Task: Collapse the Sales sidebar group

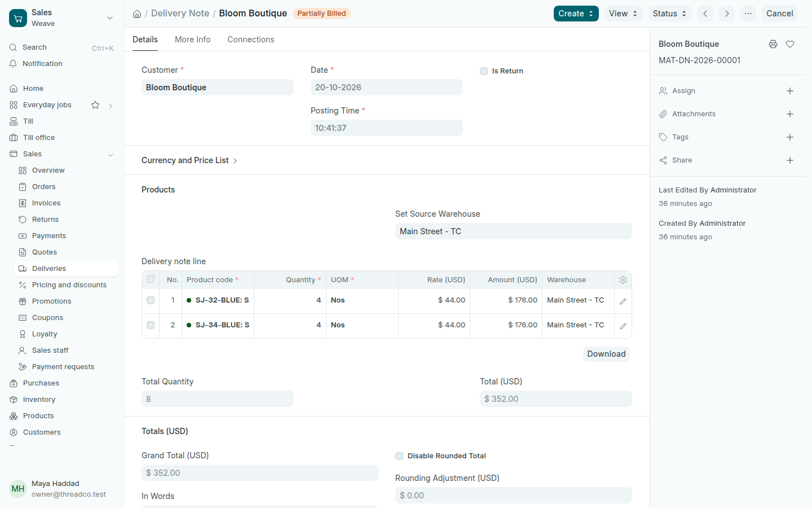Action: click(111, 155)
